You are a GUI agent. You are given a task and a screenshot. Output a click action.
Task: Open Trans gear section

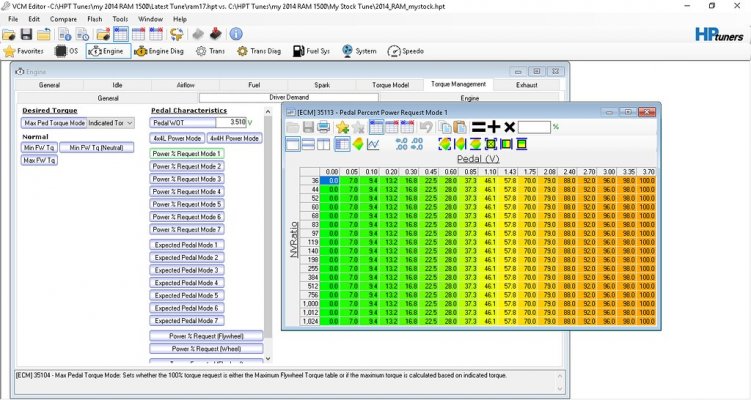click(210, 51)
